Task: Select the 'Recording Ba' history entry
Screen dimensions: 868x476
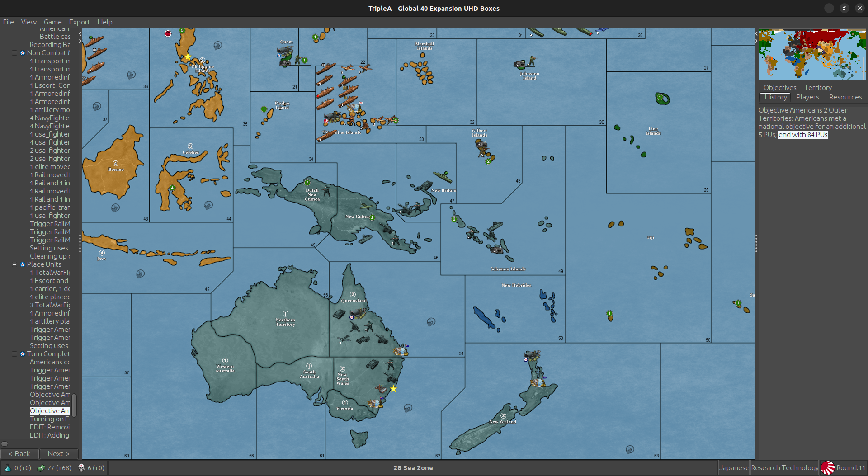Action: (50, 45)
